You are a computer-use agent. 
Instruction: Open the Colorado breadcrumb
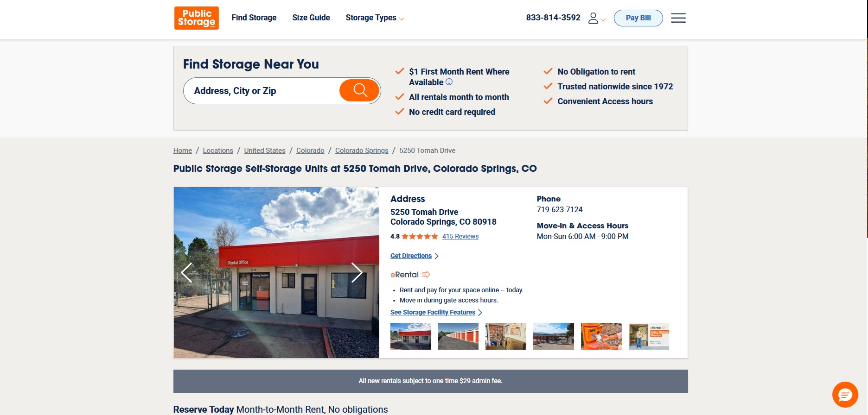[x=310, y=151]
